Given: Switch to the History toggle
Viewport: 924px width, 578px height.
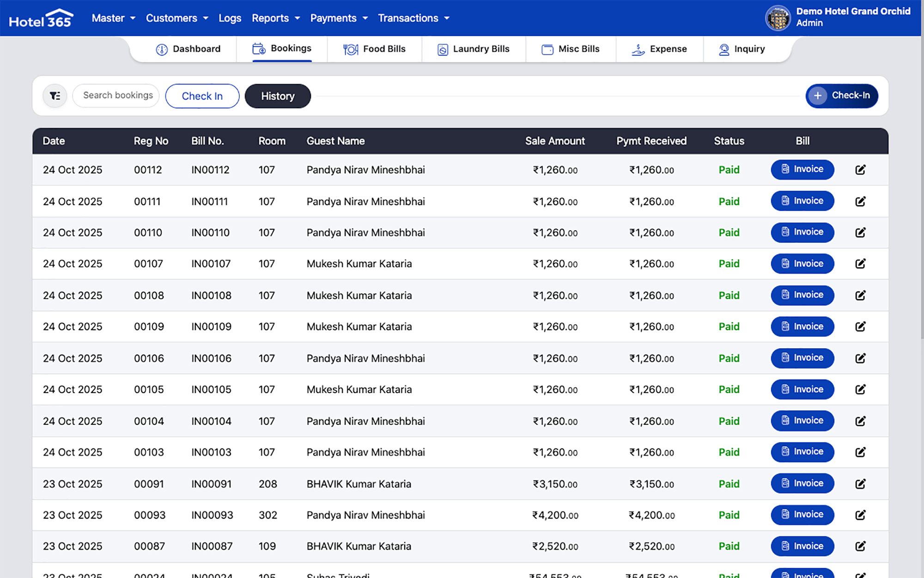Looking at the screenshot, I should point(277,96).
